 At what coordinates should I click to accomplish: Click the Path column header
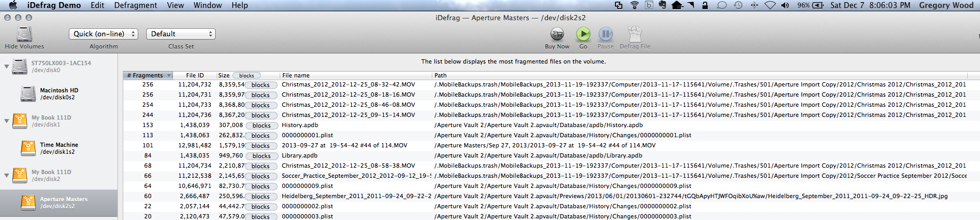pyautogui.click(x=699, y=75)
